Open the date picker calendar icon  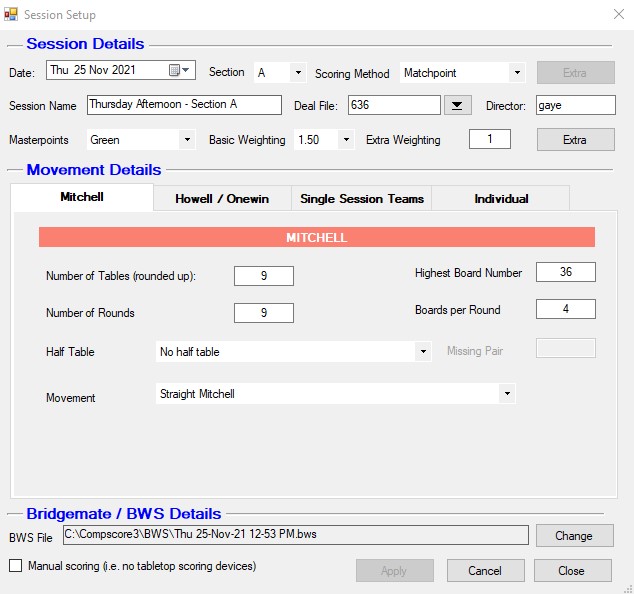click(x=174, y=71)
